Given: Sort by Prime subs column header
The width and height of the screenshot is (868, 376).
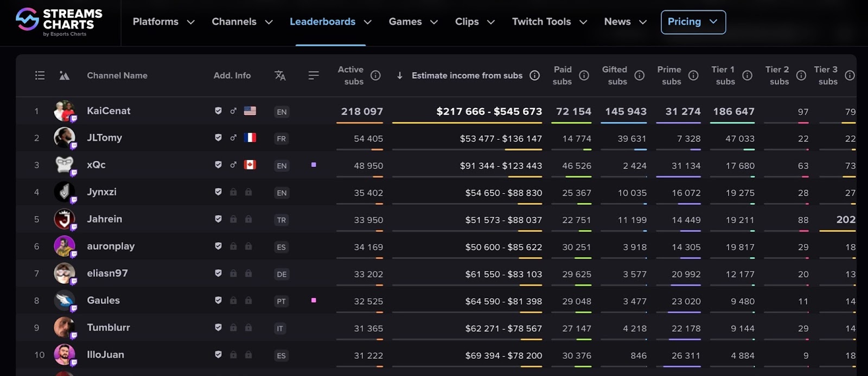Looking at the screenshot, I should pos(669,75).
